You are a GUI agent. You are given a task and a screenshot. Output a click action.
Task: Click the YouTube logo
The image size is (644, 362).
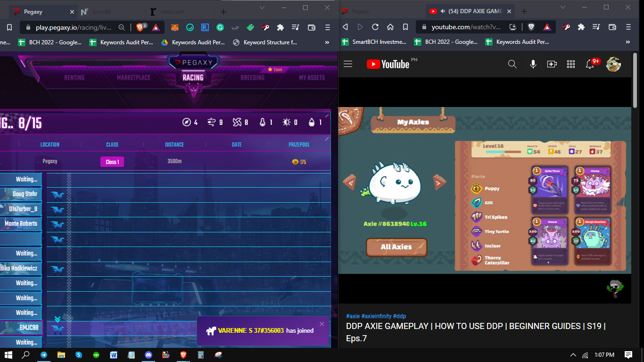[388, 64]
